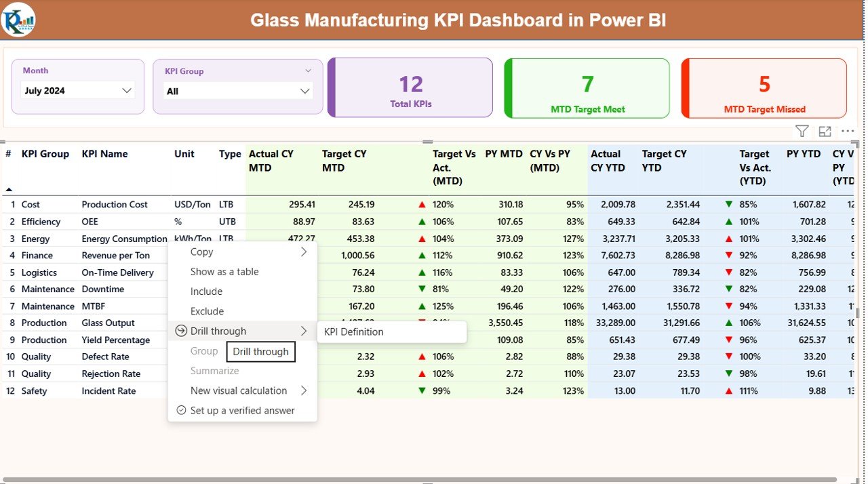The width and height of the screenshot is (868, 484).
Task: Select the MTD Target Missed card showing 5
Action: (764, 88)
